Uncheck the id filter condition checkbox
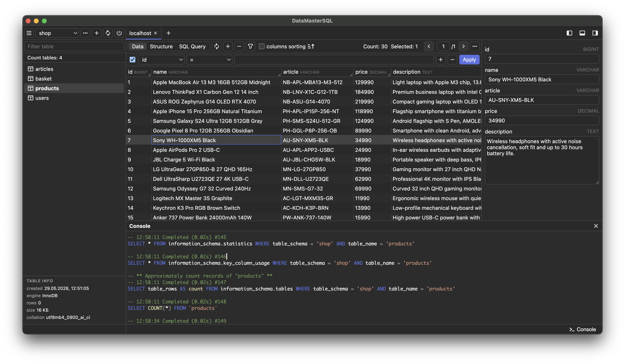The width and height of the screenshot is (625, 364). tap(132, 60)
